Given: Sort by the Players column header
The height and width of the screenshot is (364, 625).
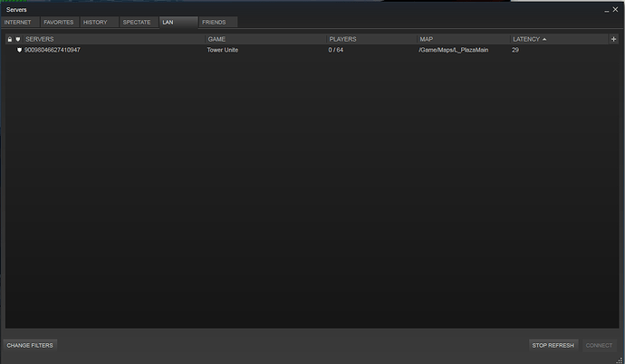Looking at the screenshot, I should 342,40.
